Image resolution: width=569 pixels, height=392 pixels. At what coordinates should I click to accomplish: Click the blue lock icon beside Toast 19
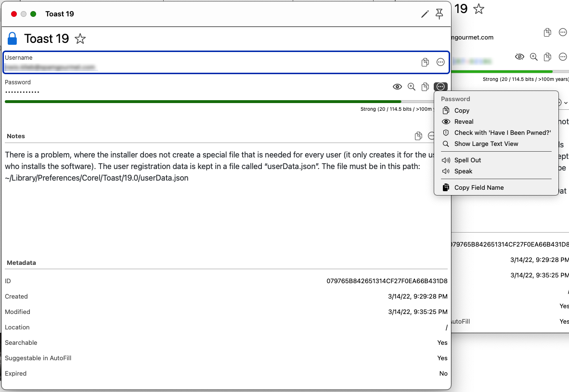click(x=13, y=39)
